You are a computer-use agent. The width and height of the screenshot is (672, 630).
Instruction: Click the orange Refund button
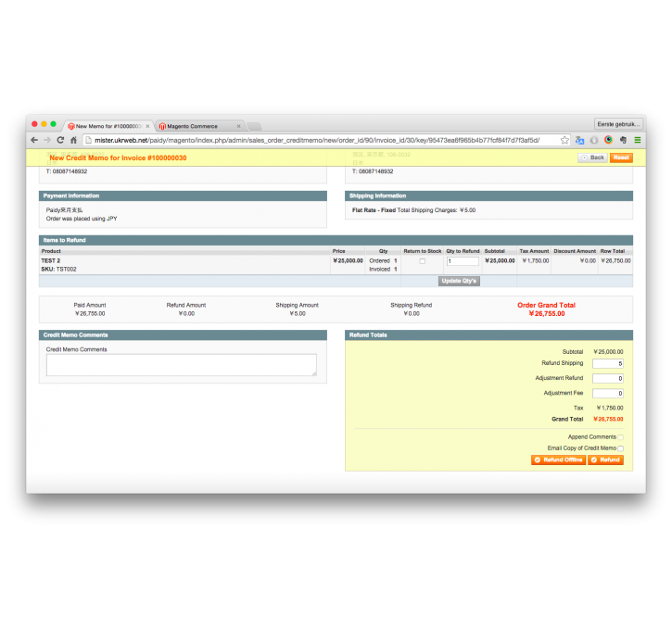605,460
